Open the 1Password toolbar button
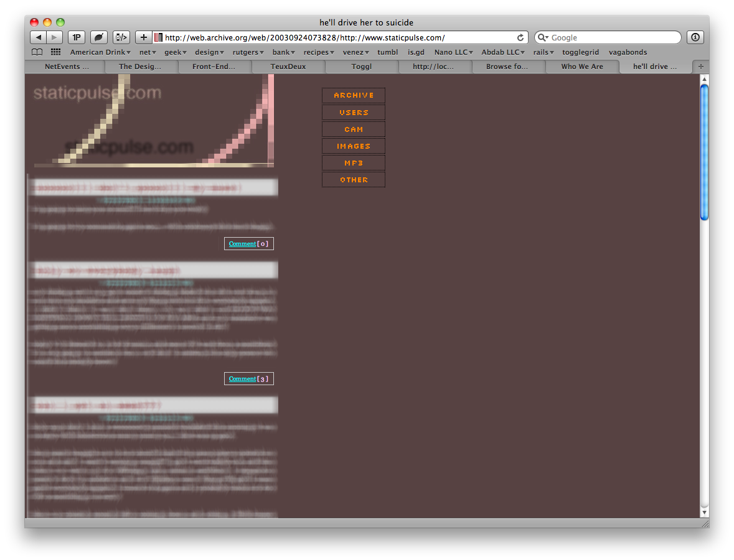The width and height of the screenshot is (734, 560). [x=77, y=37]
